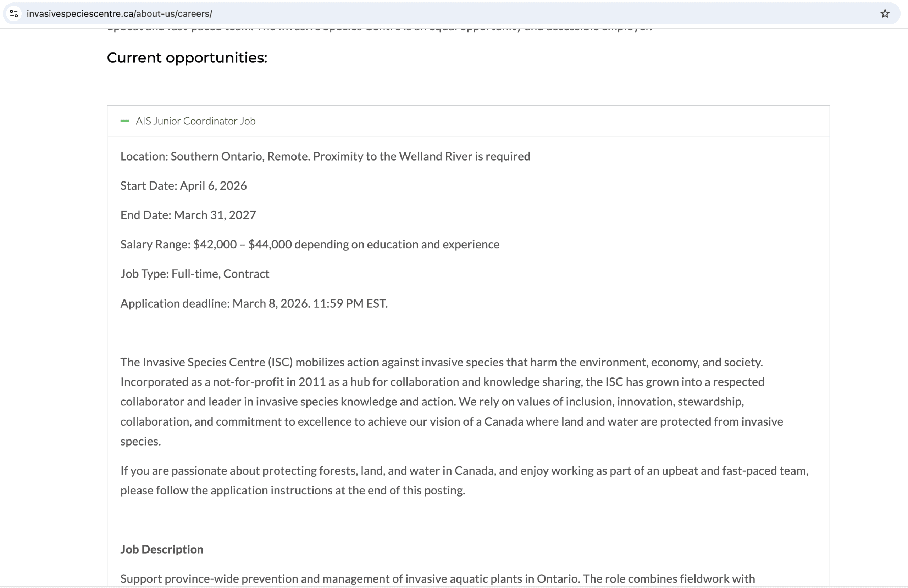Collapse the accordion using the green minus icon

125,121
